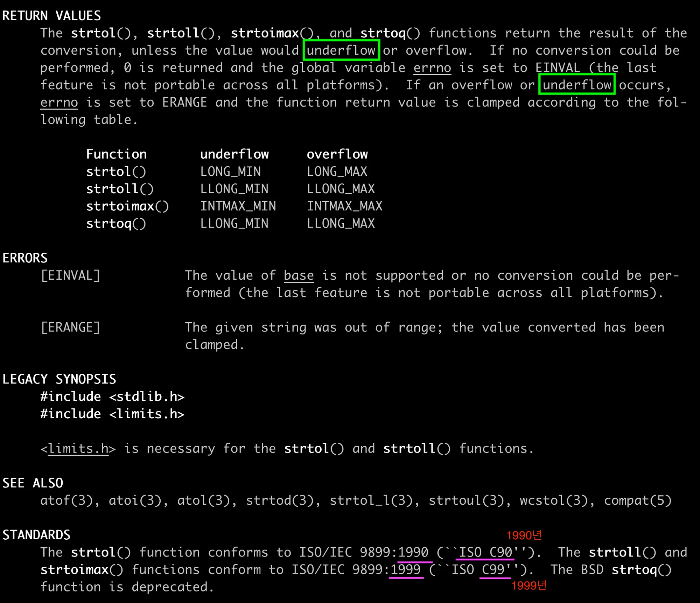Click the [ERANGE] error label
This screenshot has height=603, width=700.
point(70,327)
